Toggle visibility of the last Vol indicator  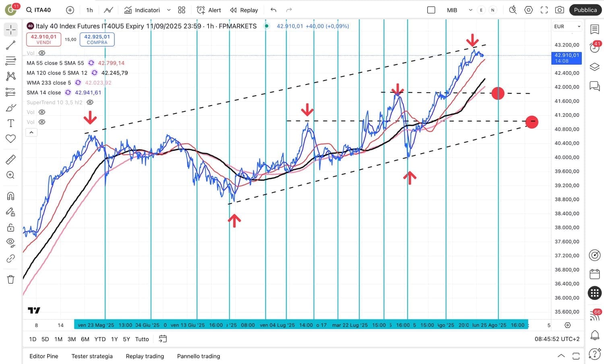click(x=42, y=122)
